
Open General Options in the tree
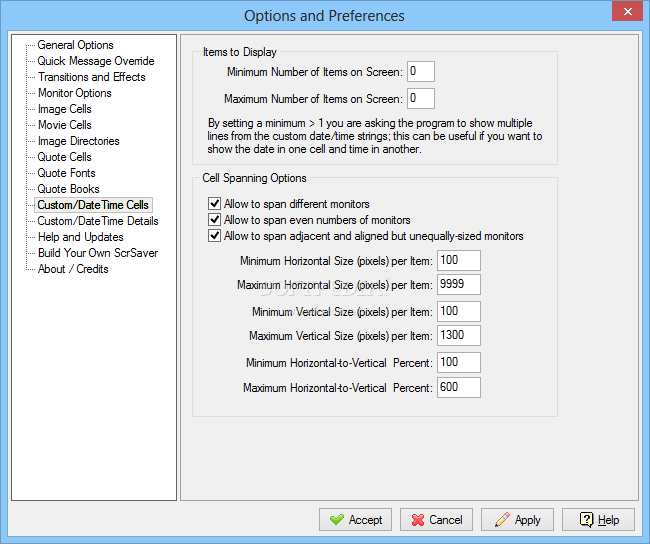click(x=75, y=45)
